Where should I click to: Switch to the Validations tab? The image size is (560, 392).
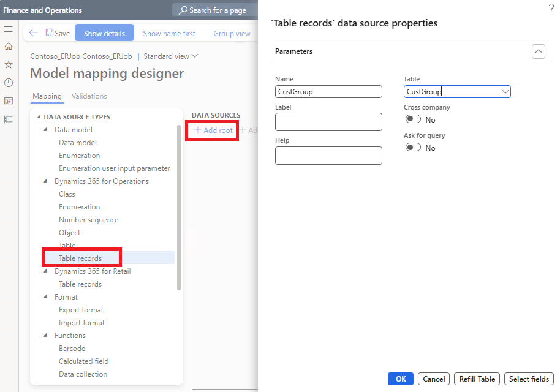[x=89, y=96]
